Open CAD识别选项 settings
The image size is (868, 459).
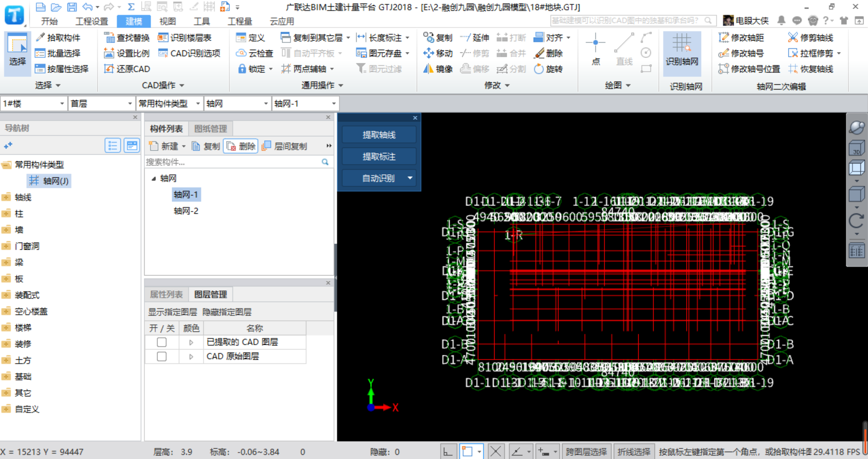[x=189, y=53]
